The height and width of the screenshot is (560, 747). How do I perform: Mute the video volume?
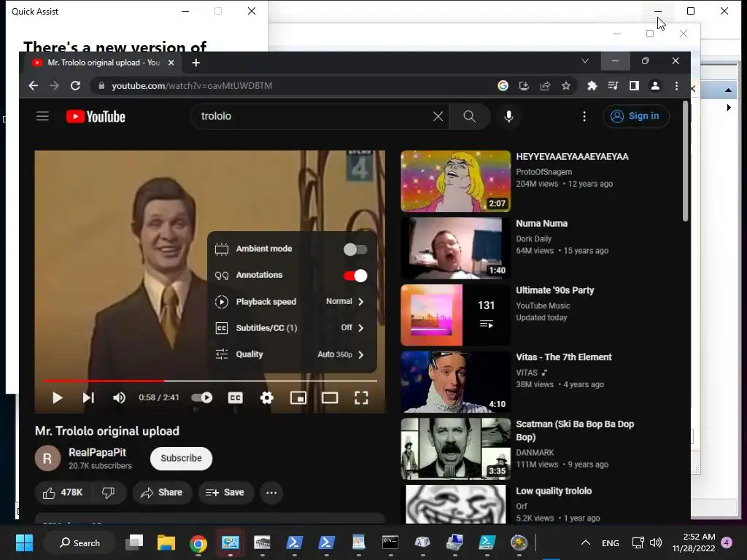click(x=119, y=397)
